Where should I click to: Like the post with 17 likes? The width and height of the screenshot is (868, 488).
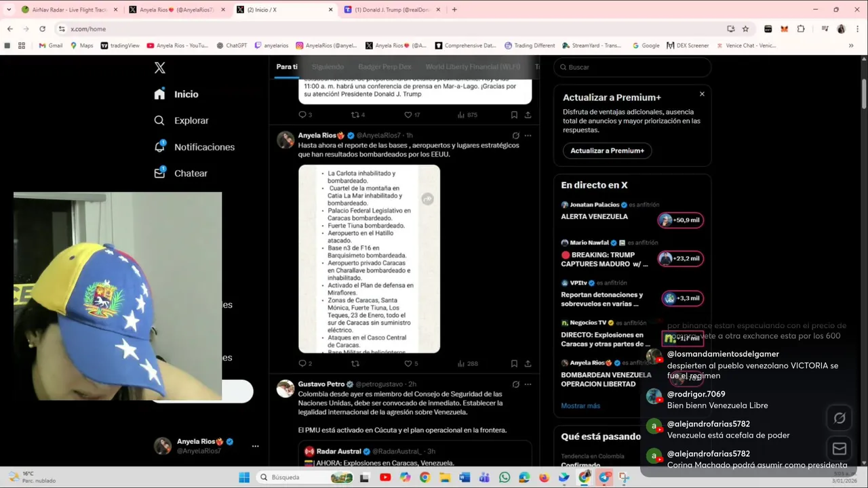point(410,115)
